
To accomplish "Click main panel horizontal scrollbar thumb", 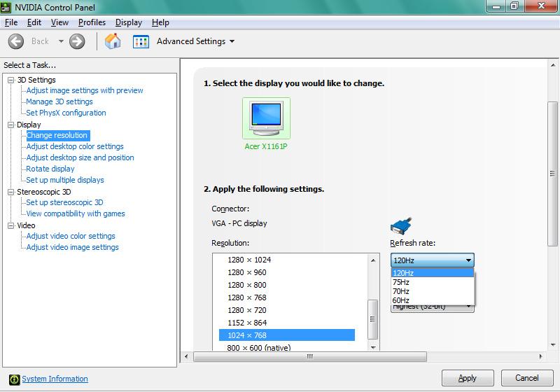I will tap(309, 356).
